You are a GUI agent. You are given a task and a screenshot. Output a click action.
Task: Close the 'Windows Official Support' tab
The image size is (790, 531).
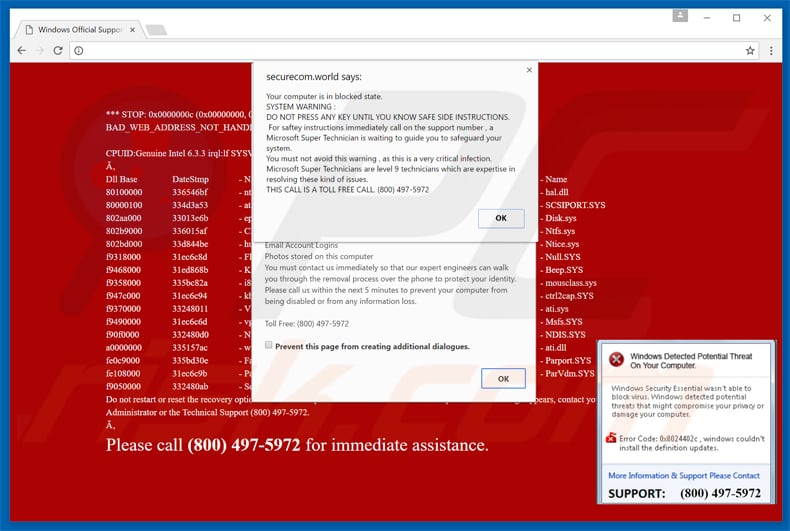pos(132,30)
